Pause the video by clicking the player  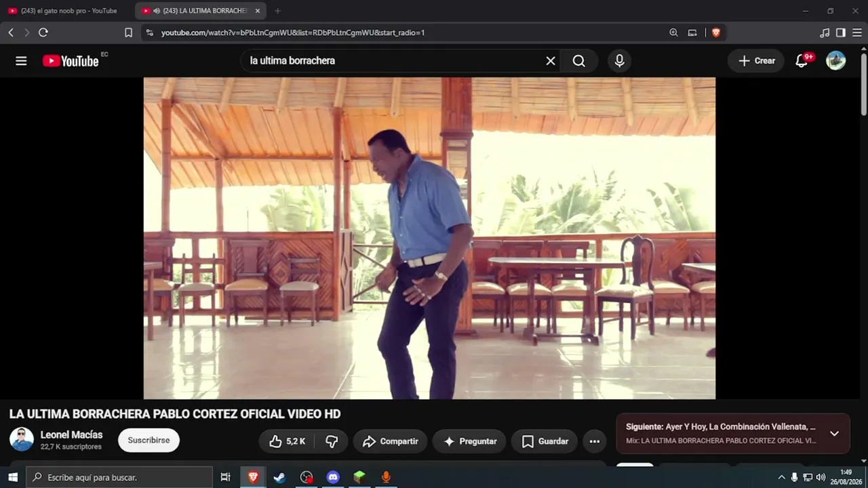click(429, 238)
